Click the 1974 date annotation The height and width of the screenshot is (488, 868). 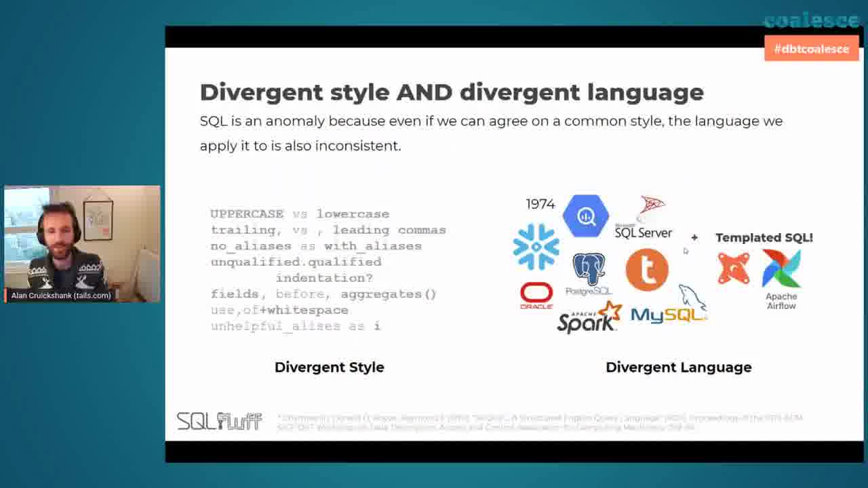tap(539, 203)
